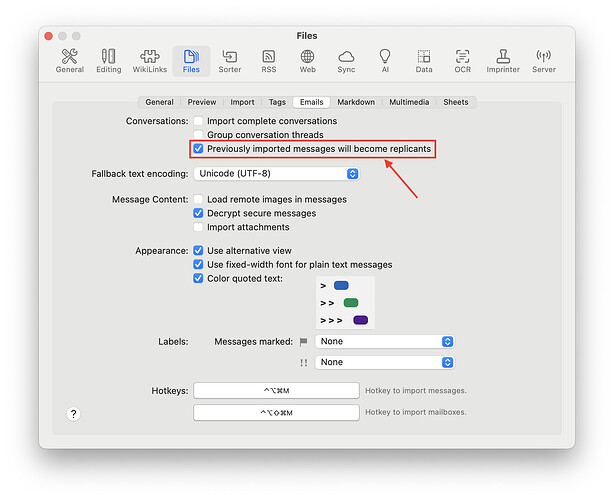Open the Editing settings icon

(108, 61)
